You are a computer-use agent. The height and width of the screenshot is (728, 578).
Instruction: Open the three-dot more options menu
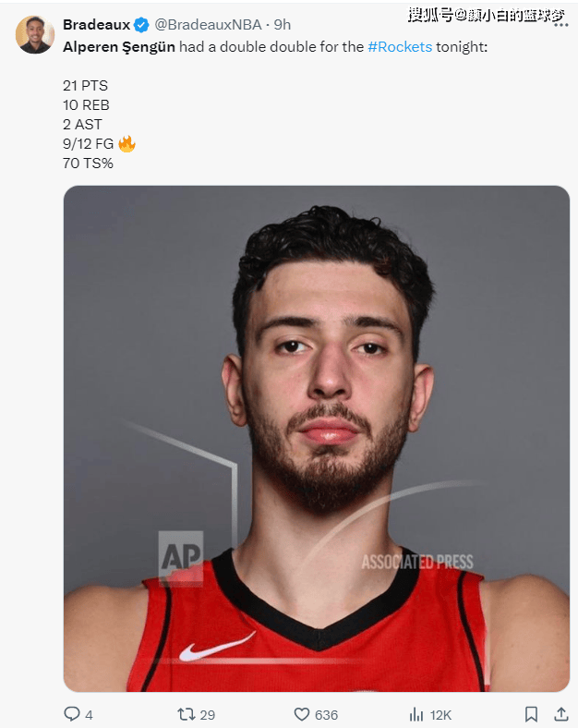560,25
